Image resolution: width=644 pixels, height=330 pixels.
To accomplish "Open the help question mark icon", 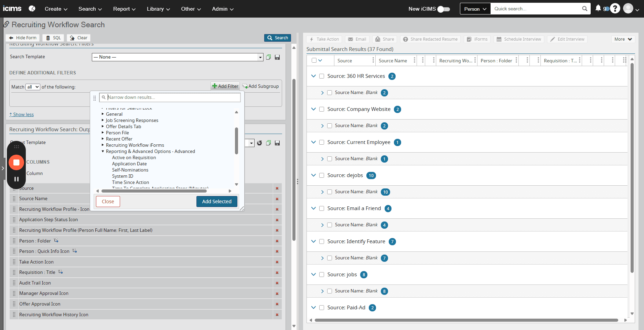I will 615,9.
